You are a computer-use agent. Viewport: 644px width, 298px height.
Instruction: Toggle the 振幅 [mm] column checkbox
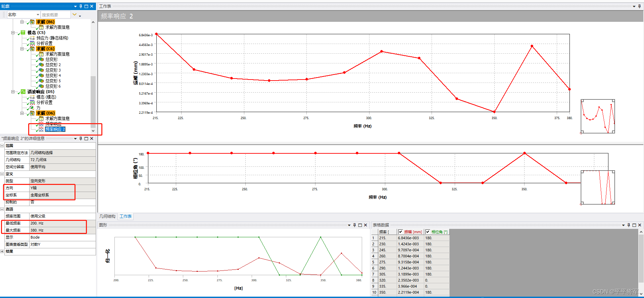tap(400, 232)
